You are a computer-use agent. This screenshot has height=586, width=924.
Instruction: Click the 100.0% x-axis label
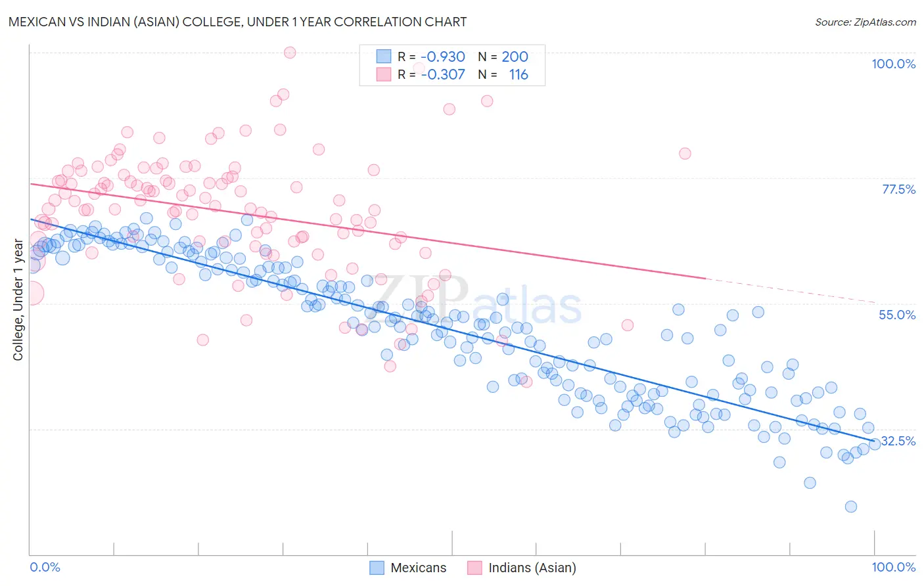pos(894,567)
